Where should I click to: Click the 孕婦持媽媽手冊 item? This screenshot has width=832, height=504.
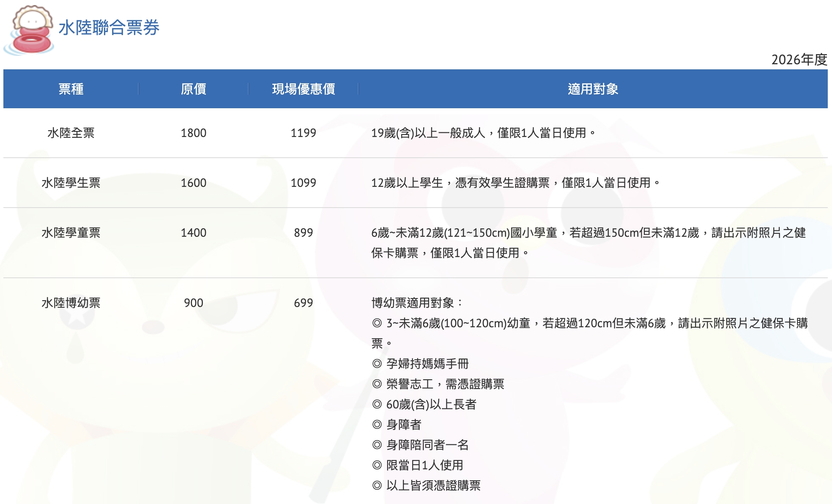(421, 364)
